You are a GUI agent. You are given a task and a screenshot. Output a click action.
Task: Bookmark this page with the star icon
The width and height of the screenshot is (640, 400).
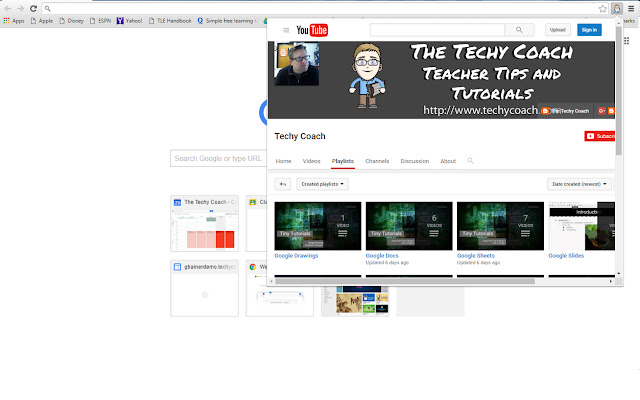click(602, 9)
